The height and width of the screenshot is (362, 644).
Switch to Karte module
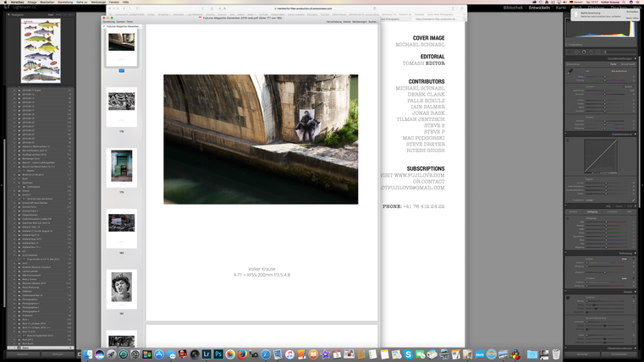pyautogui.click(x=560, y=8)
